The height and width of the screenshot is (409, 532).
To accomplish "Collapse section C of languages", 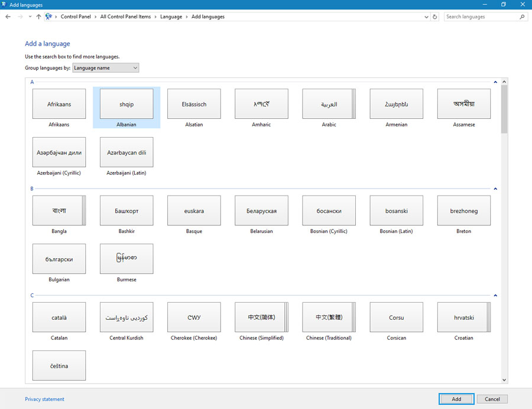I will coord(495,295).
